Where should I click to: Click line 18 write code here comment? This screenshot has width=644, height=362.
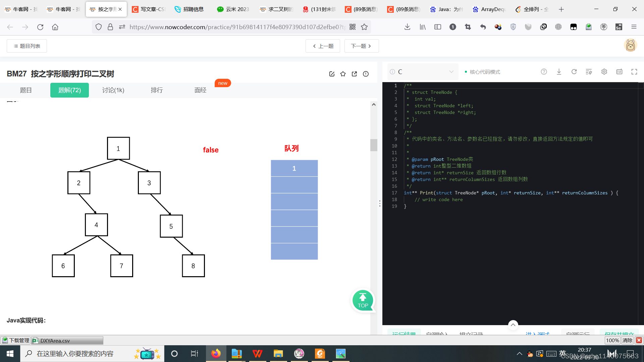(439, 199)
